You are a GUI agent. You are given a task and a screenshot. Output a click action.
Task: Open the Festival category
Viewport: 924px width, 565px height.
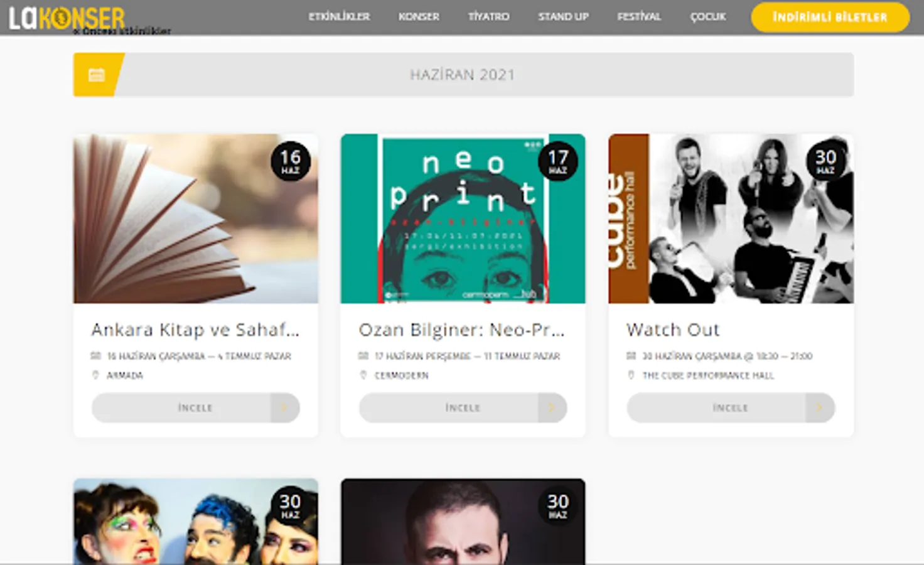click(x=639, y=16)
